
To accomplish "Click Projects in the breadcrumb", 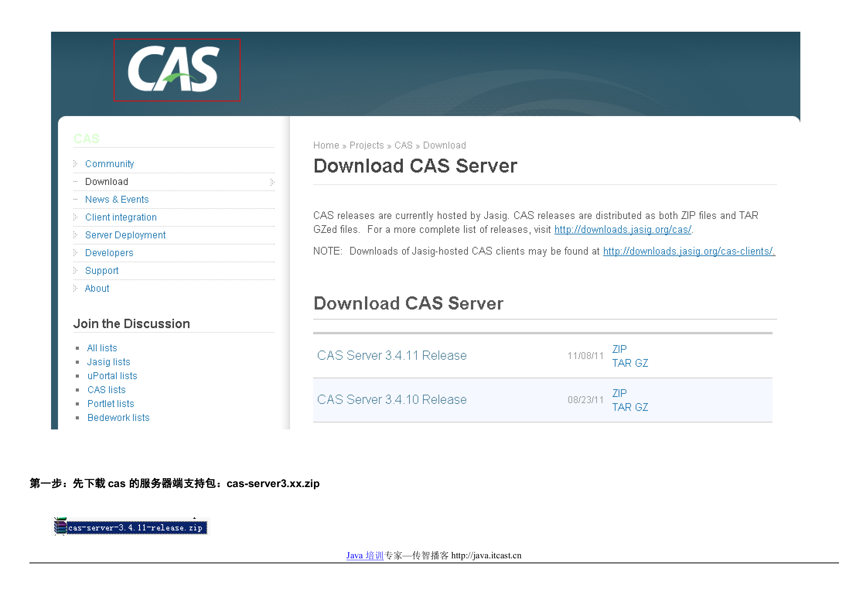I will [367, 145].
